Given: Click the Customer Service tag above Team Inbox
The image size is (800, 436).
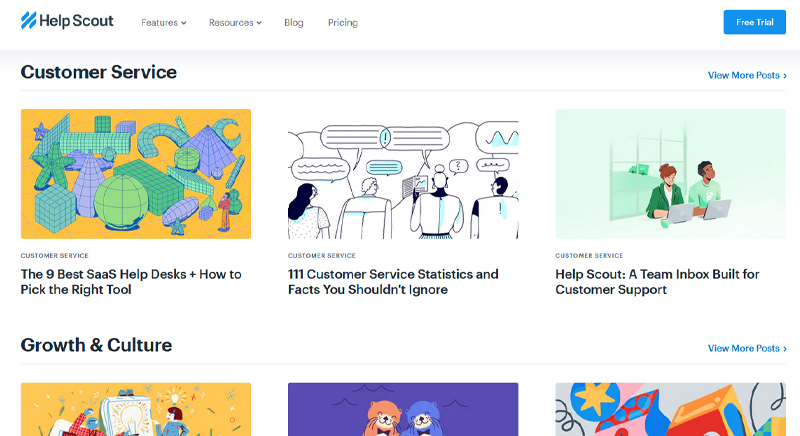Looking at the screenshot, I should click(x=589, y=255).
